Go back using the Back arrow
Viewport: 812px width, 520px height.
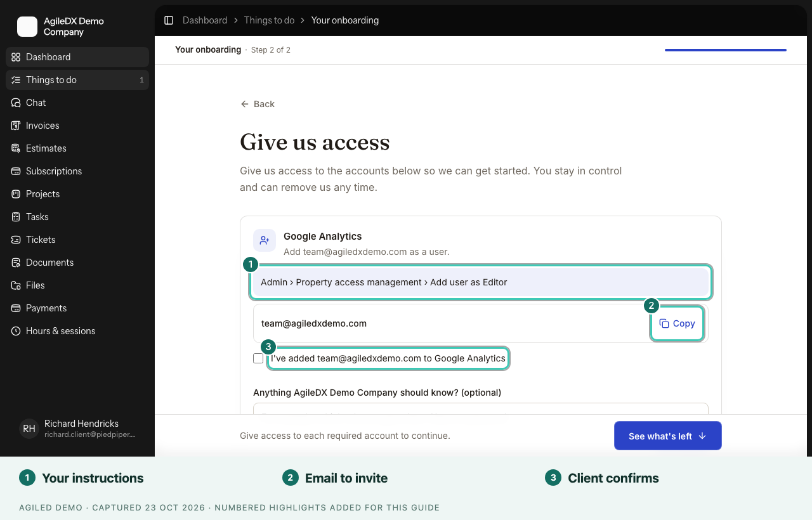(257, 104)
